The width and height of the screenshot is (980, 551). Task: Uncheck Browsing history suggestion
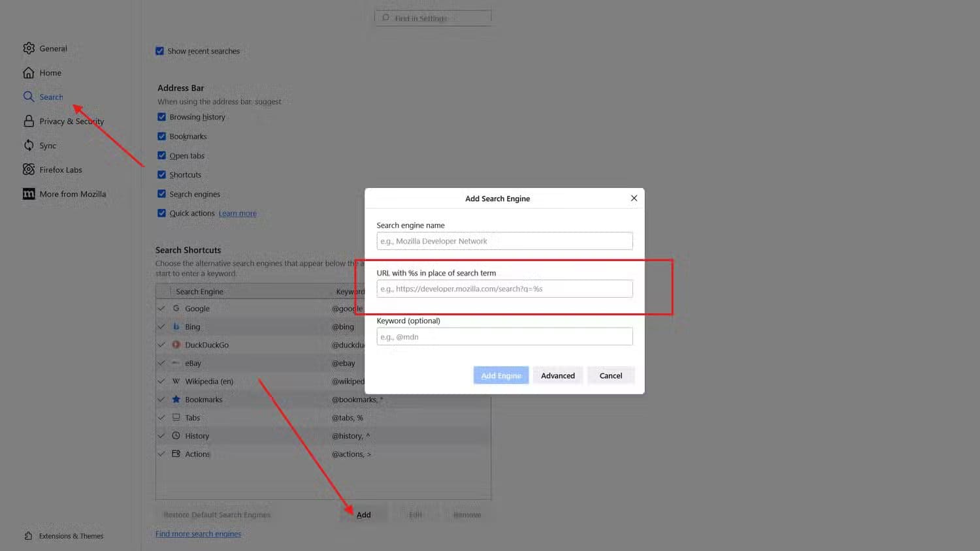[x=161, y=117]
